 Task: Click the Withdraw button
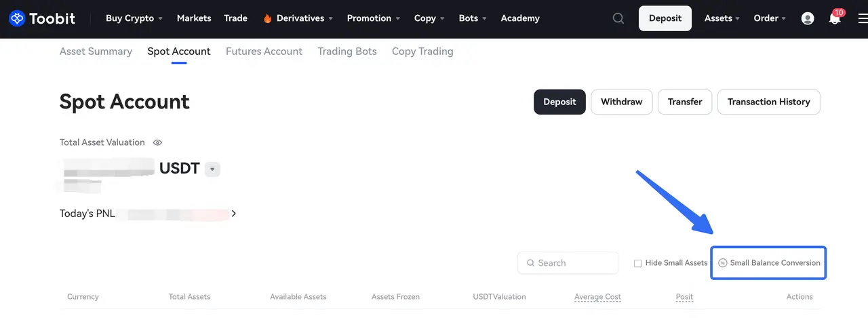coord(621,102)
